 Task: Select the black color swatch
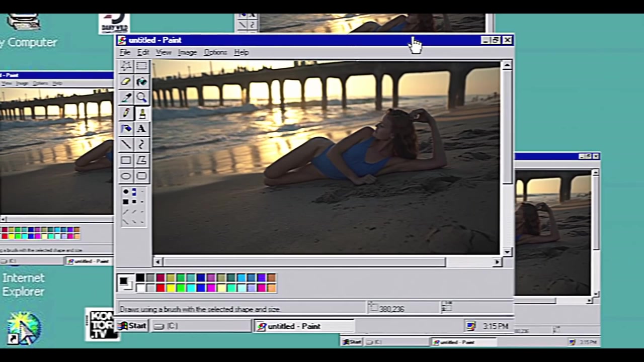[x=140, y=278]
